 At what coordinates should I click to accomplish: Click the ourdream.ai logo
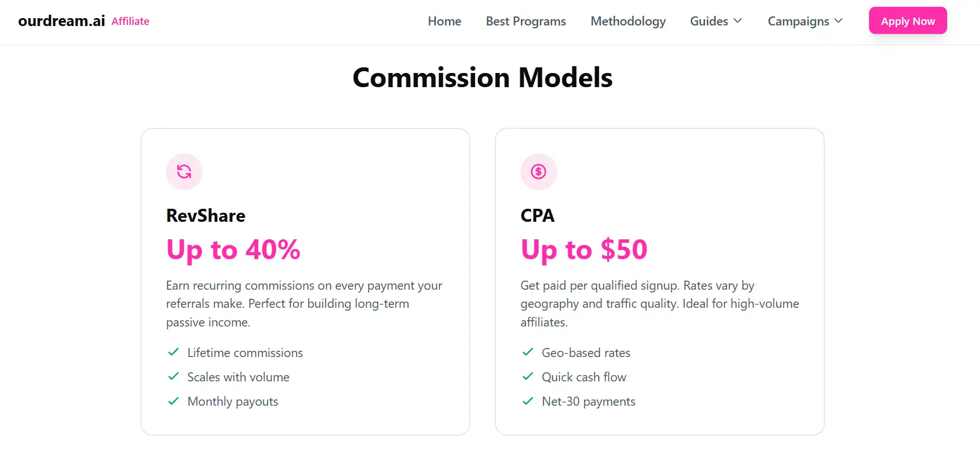pyautogui.click(x=60, y=20)
